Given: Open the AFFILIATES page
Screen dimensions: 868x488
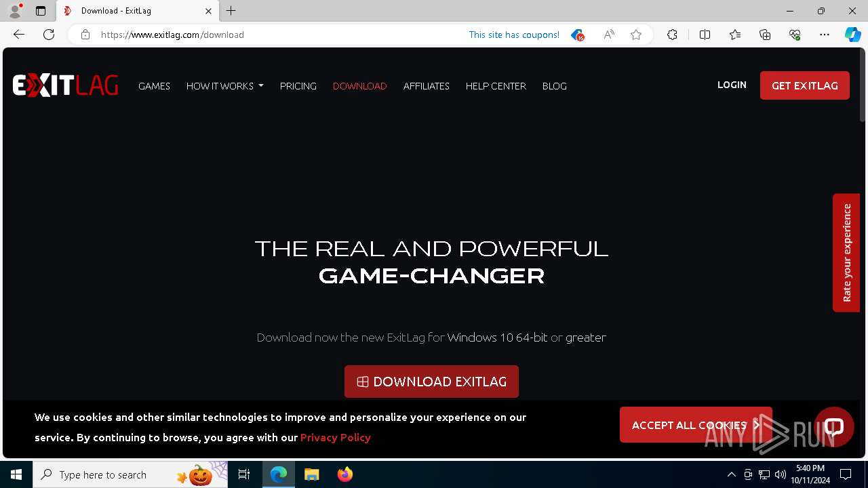Looking at the screenshot, I should [x=427, y=86].
